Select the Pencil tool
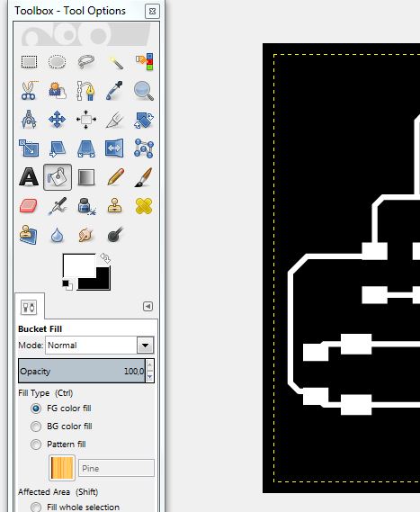The image size is (420, 512). coord(114,177)
